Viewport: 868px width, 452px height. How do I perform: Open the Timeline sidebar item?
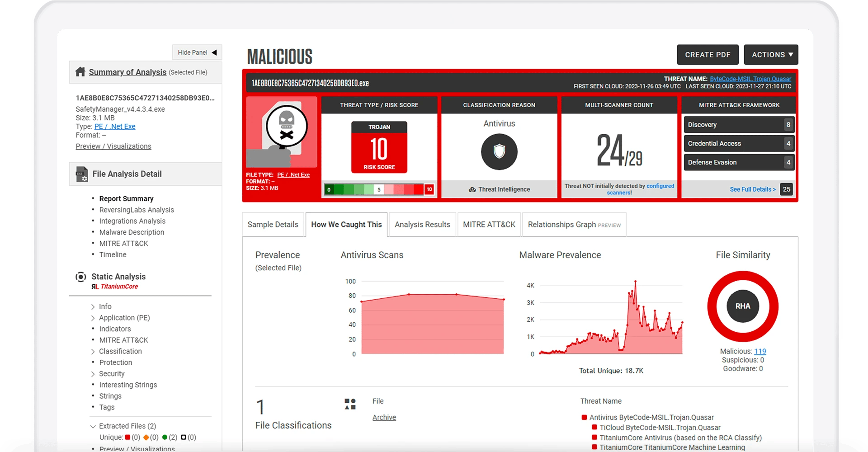(113, 254)
